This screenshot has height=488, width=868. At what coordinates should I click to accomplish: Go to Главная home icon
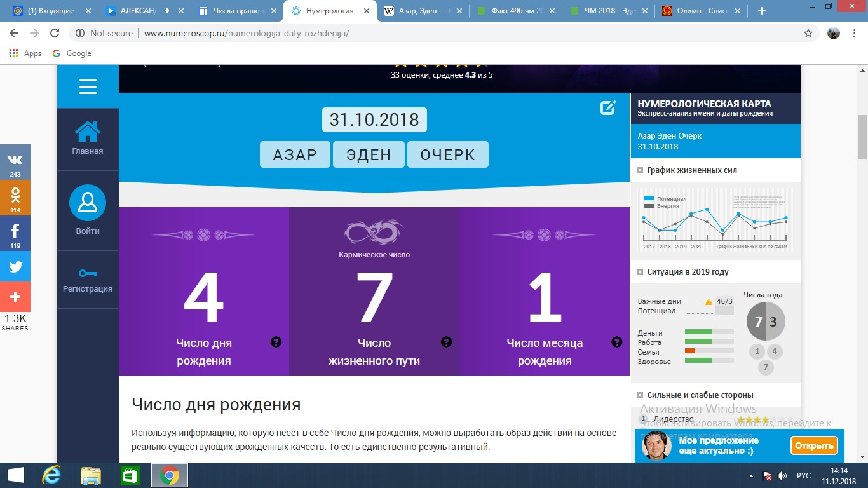click(x=88, y=132)
